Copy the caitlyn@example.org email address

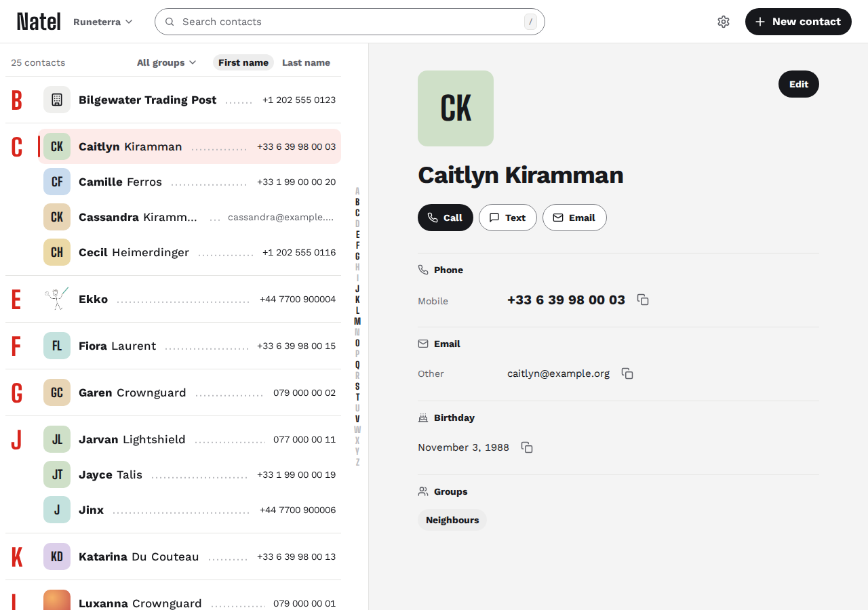click(627, 373)
